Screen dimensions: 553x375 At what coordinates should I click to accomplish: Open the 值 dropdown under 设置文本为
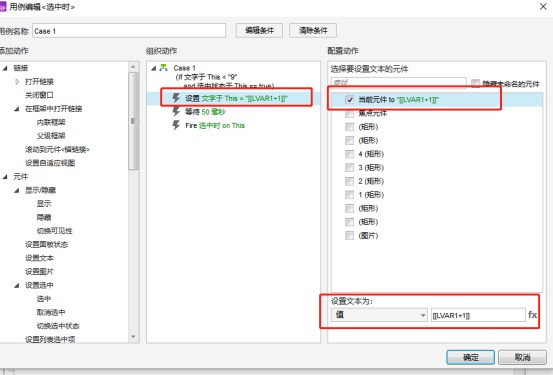point(379,315)
